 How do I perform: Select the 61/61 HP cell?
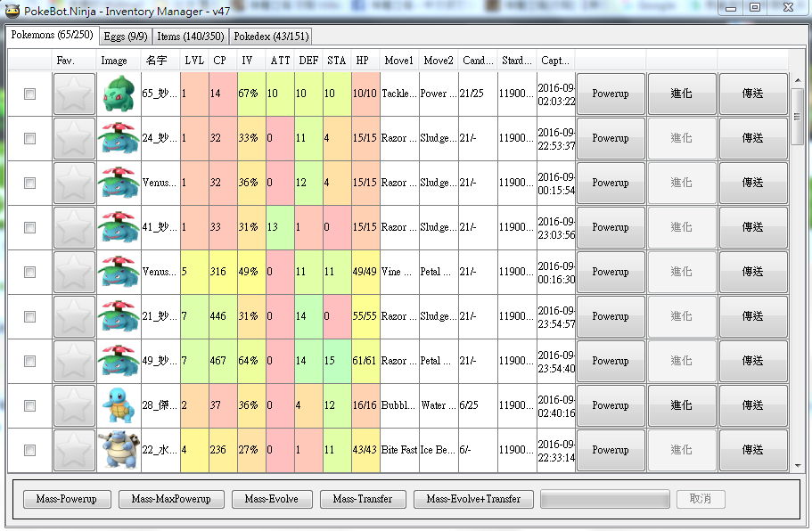tap(365, 361)
